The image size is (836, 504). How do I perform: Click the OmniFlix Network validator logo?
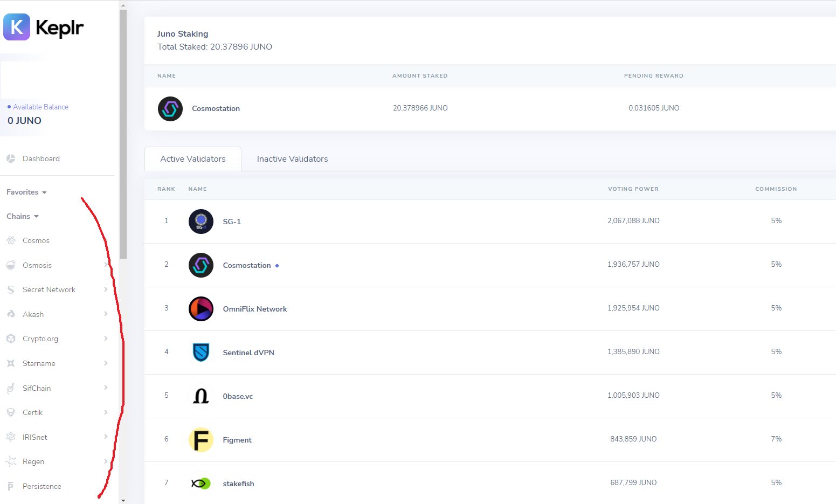coord(201,309)
